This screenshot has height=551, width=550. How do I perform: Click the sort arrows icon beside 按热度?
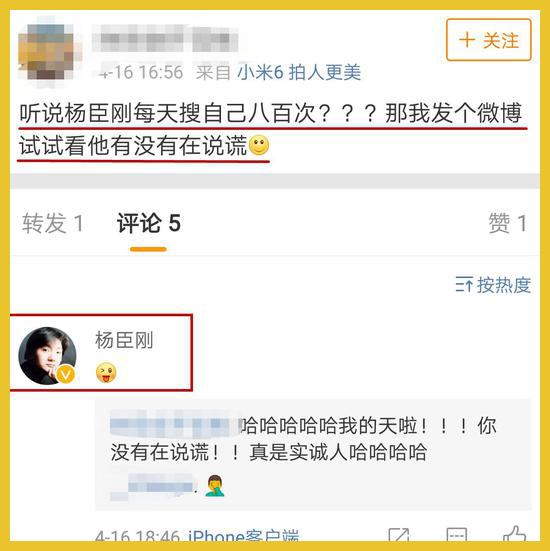(x=464, y=285)
